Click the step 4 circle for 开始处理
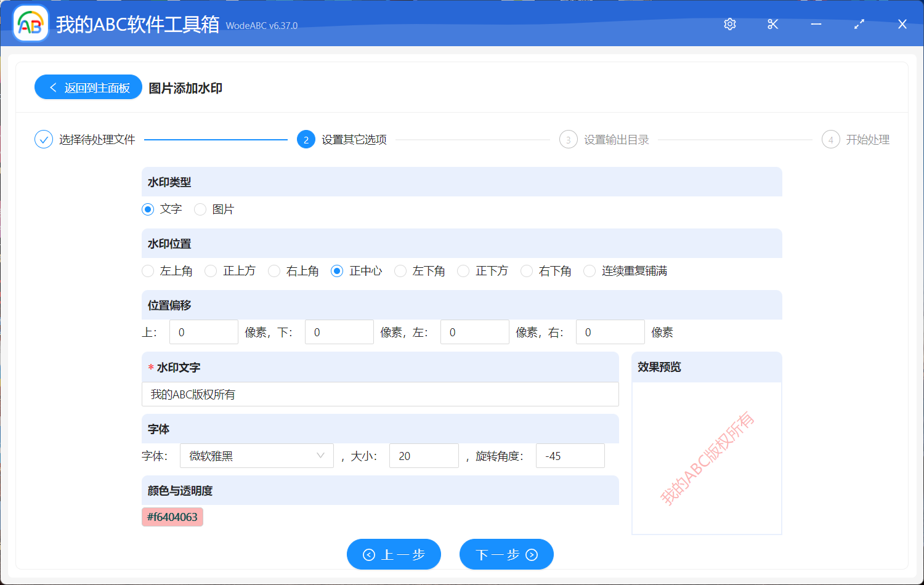This screenshot has height=585, width=924. [x=830, y=139]
